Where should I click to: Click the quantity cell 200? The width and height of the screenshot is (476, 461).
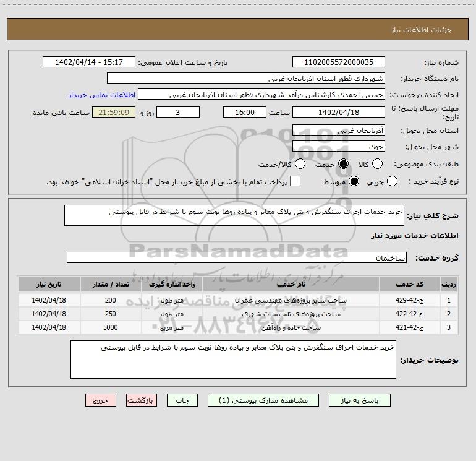click(111, 300)
